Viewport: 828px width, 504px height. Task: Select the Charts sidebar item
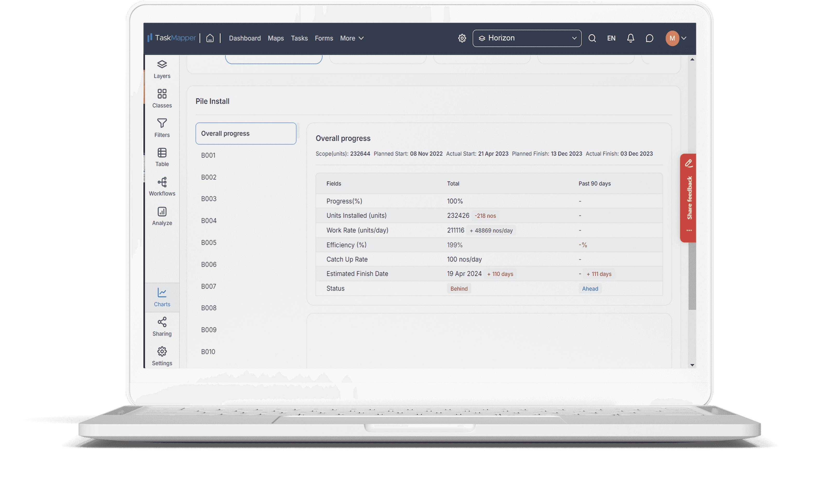click(162, 298)
